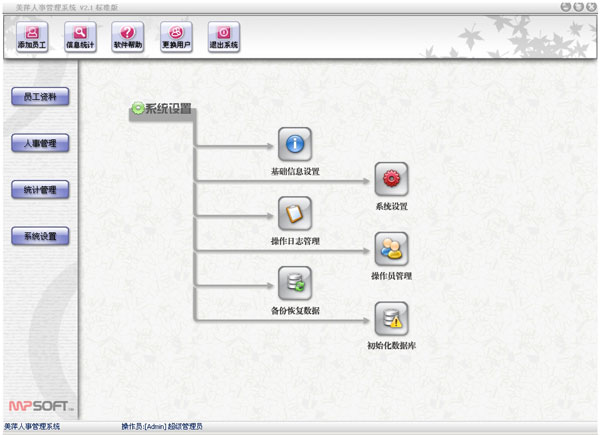The height and width of the screenshot is (435, 600).
Task: Click 美萍人事管理系统 in the status bar
Action: (32, 427)
